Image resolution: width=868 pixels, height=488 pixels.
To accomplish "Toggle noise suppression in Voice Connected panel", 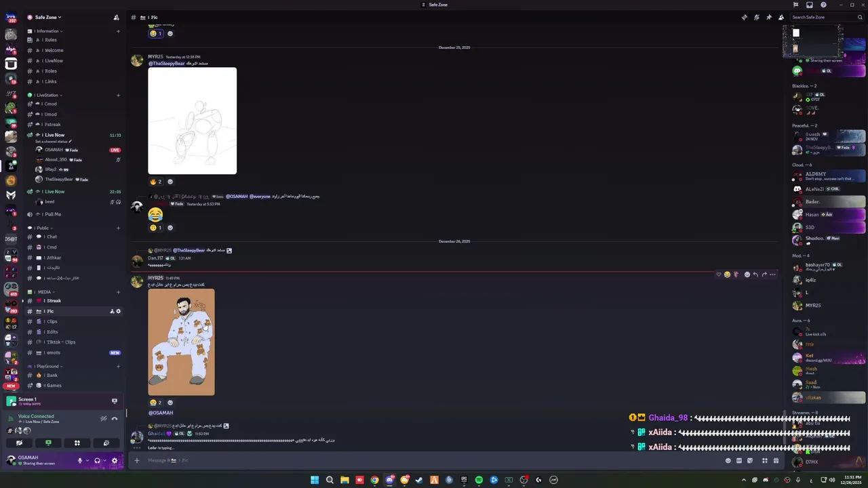I will tap(103, 419).
